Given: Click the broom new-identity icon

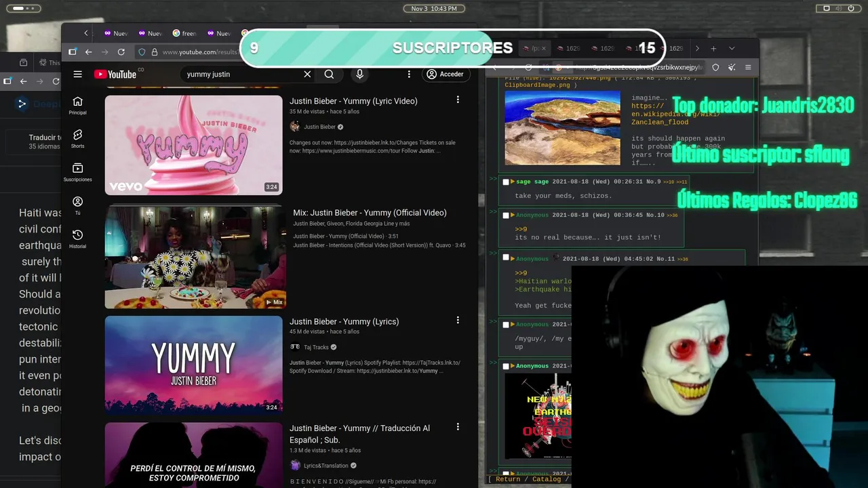Looking at the screenshot, I should pos(732,67).
